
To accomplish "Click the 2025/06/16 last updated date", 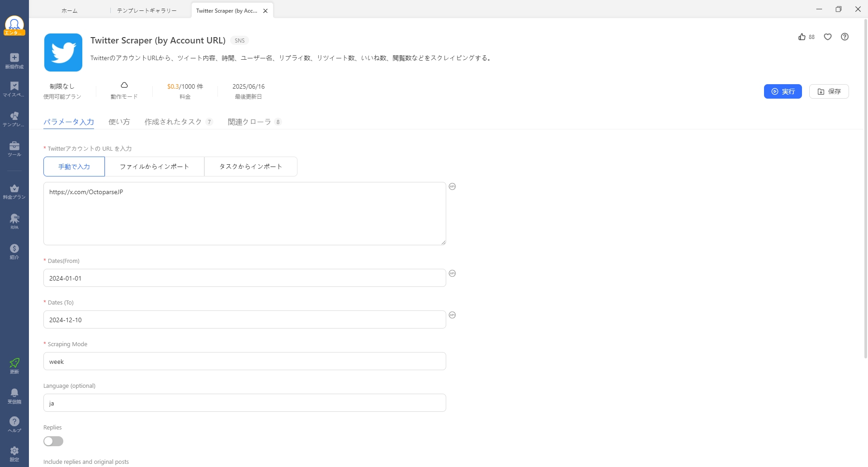I will pos(249,86).
